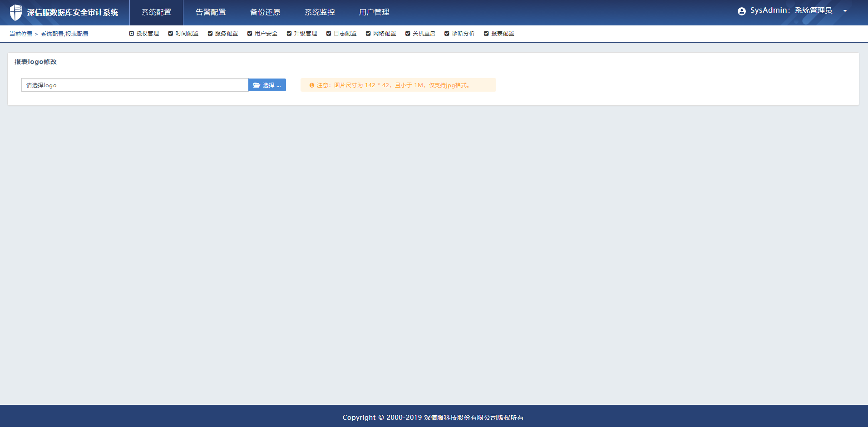This screenshot has width=868, height=428.
Task: Click the 诊断分析 checkmark icon
Action: click(447, 34)
